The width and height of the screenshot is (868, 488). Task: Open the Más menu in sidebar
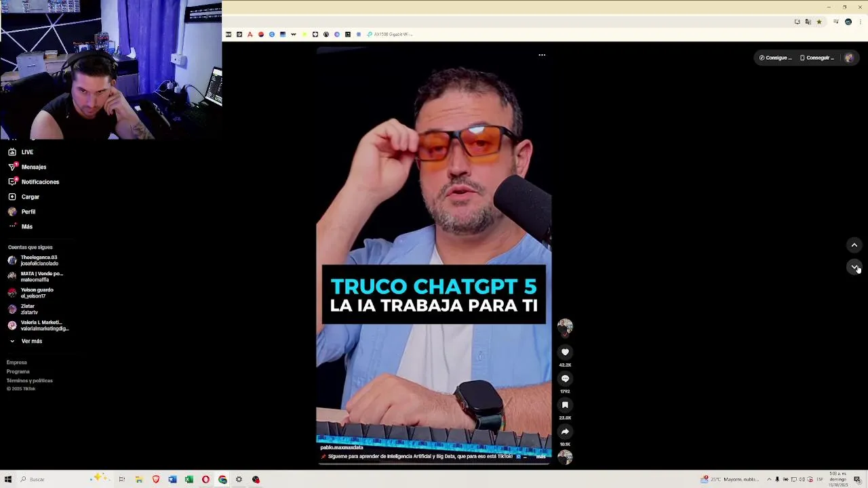pyautogui.click(x=20, y=226)
